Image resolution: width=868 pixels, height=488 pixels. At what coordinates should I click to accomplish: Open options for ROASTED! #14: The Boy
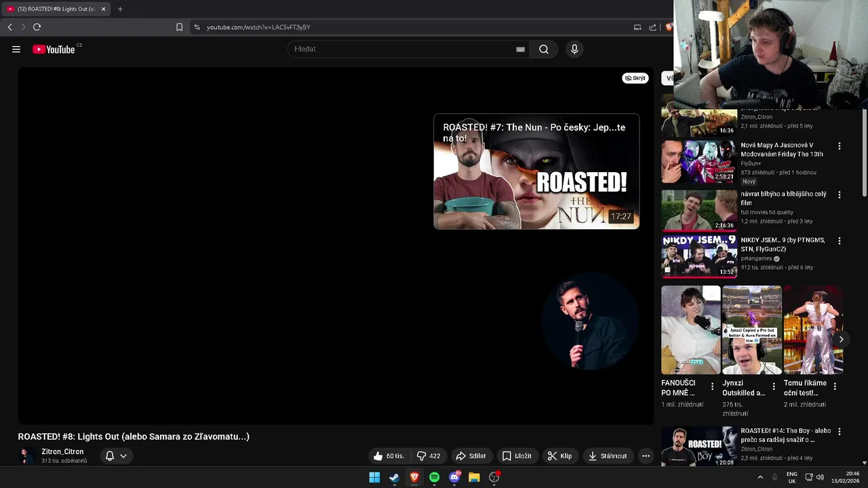pyautogui.click(x=839, y=431)
